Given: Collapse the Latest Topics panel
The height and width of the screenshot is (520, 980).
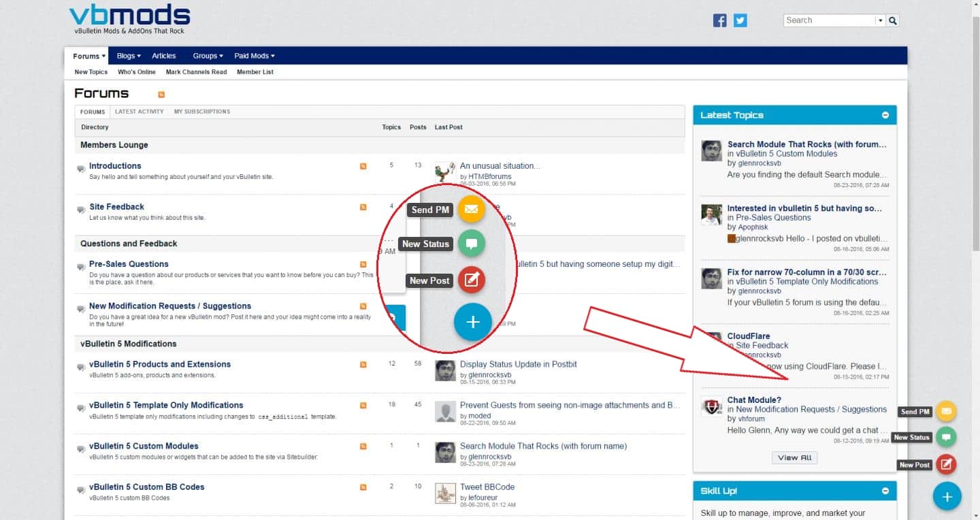Looking at the screenshot, I should (885, 115).
